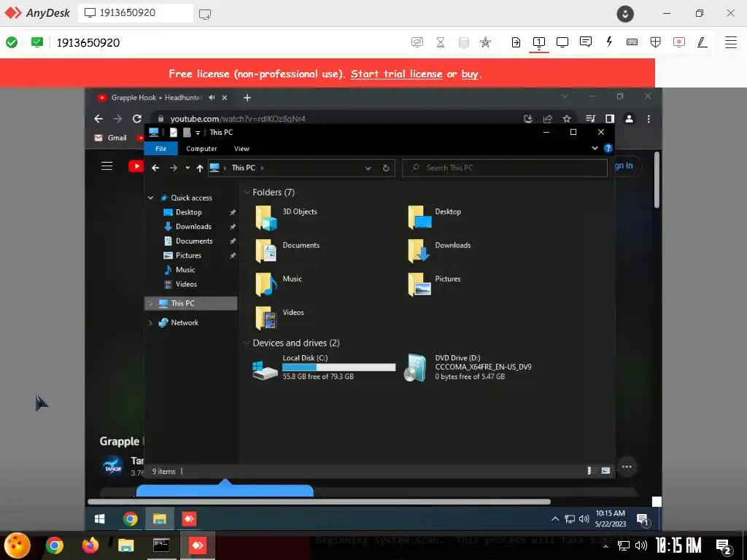Open the AnyDesk whiteboard pen icon
The image size is (747, 560).
tap(703, 42)
